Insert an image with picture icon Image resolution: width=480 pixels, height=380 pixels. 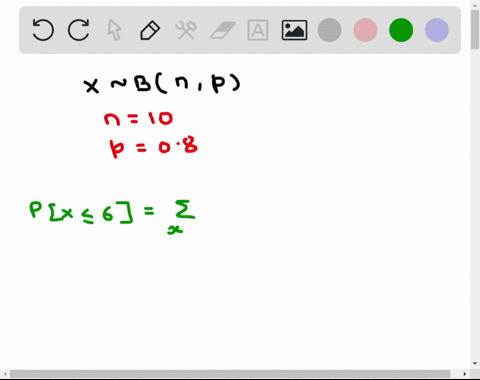pos(294,30)
